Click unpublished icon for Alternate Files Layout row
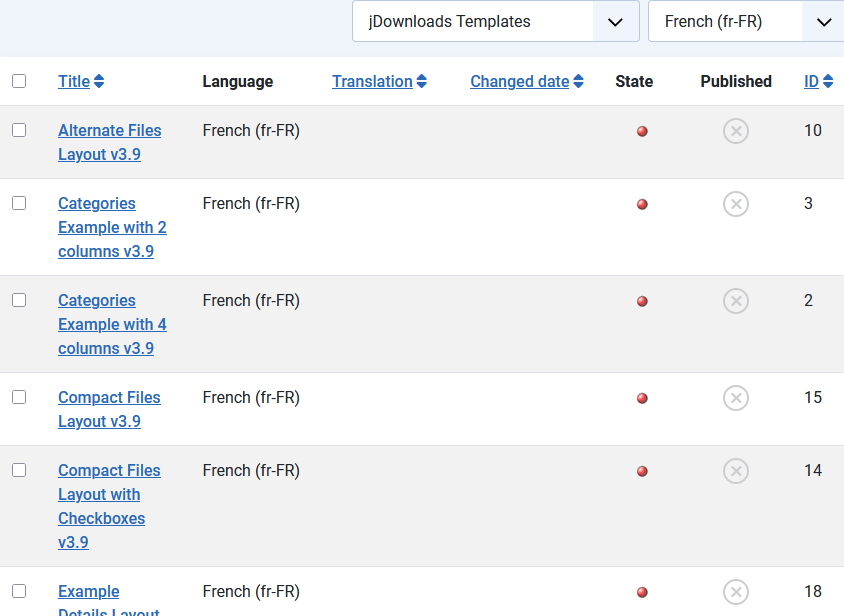This screenshot has width=844, height=616. tap(736, 131)
